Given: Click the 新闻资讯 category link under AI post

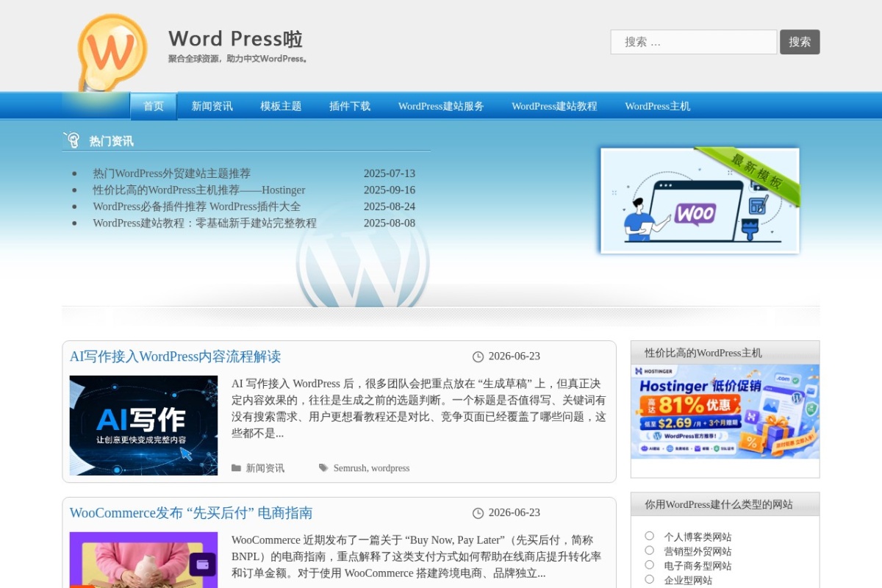Looking at the screenshot, I should click(x=265, y=468).
